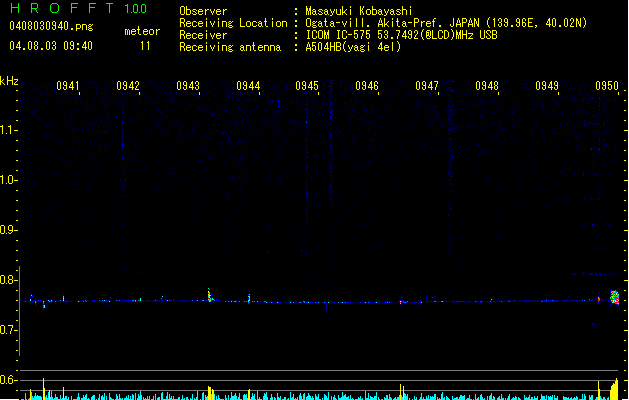Click the meteor echo just after 0943
Image resolution: width=629 pixels, height=400 pixels.
pyautogui.click(x=210, y=295)
